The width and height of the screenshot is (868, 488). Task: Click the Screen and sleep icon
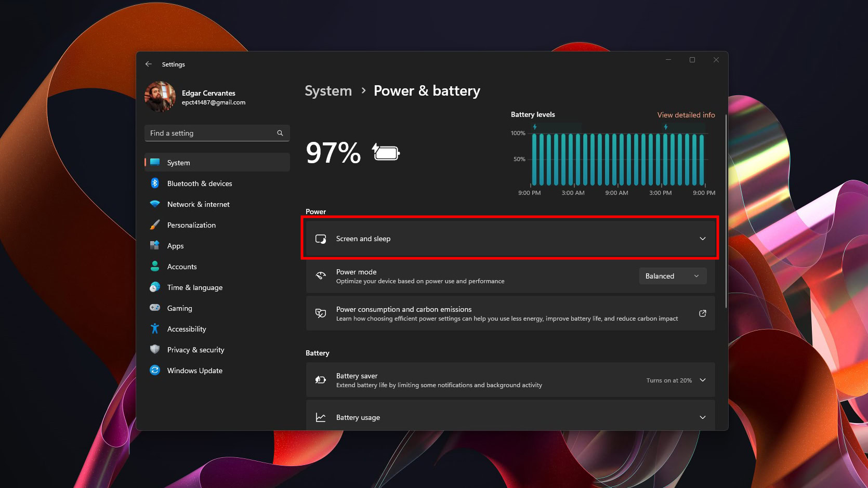pyautogui.click(x=321, y=239)
